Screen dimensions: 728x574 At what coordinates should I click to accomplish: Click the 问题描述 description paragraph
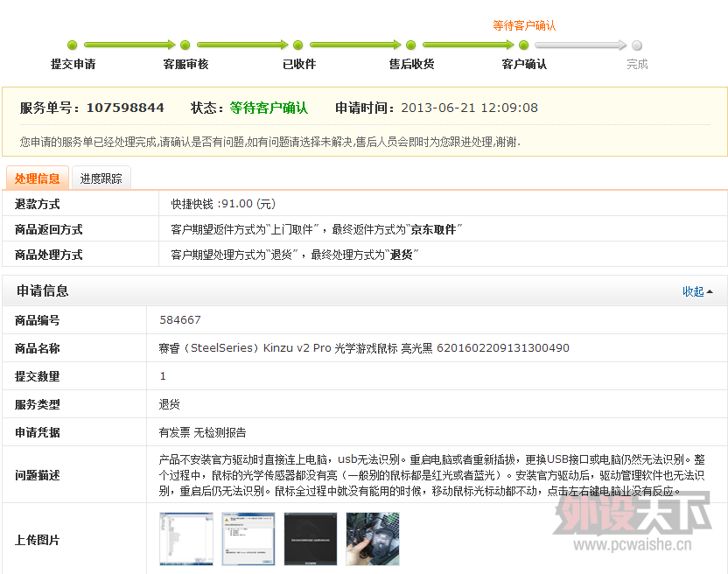[431, 475]
